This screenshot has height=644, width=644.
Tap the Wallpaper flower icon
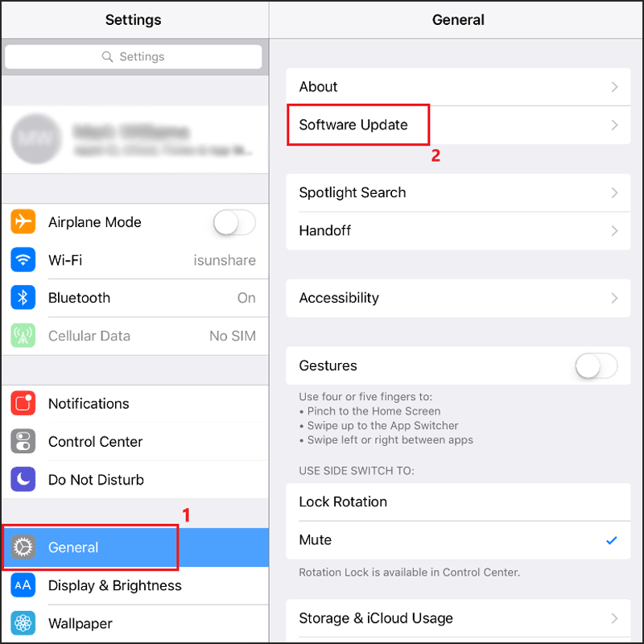tap(23, 623)
